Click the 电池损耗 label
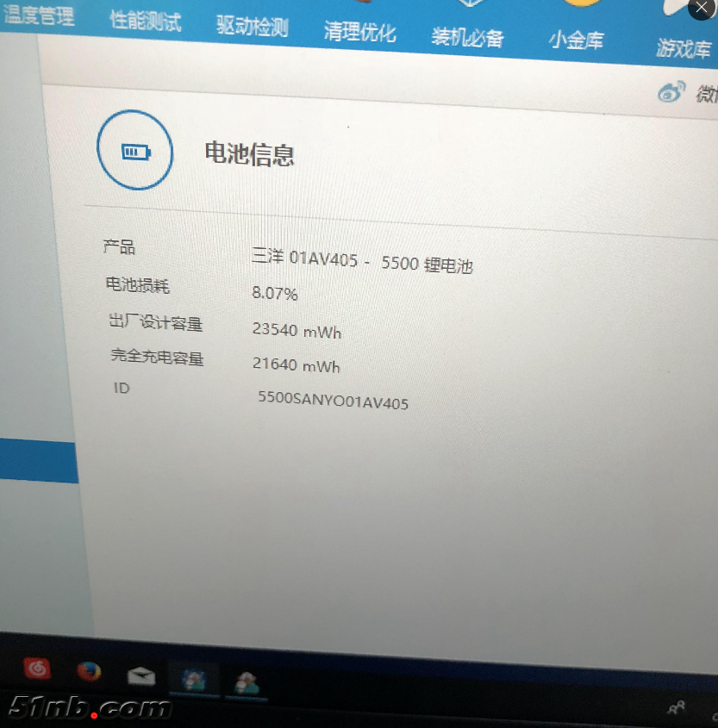This screenshot has height=728, width=718. click(137, 284)
